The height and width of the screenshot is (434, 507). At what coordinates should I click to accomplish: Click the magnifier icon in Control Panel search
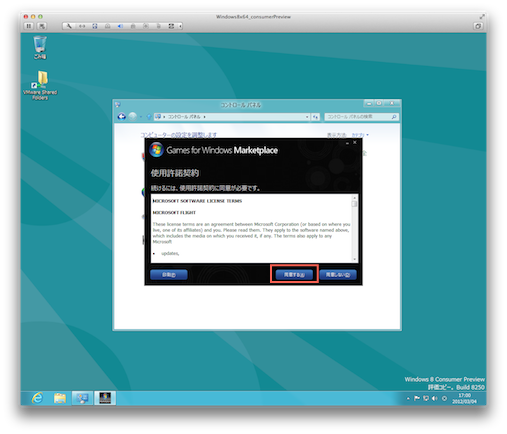394,117
